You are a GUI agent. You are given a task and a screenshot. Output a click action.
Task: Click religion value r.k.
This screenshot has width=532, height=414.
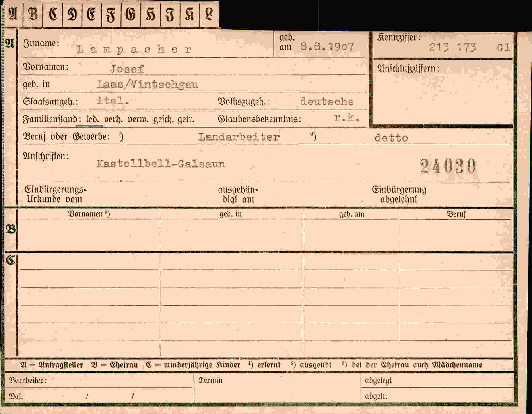pyautogui.click(x=347, y=118)
